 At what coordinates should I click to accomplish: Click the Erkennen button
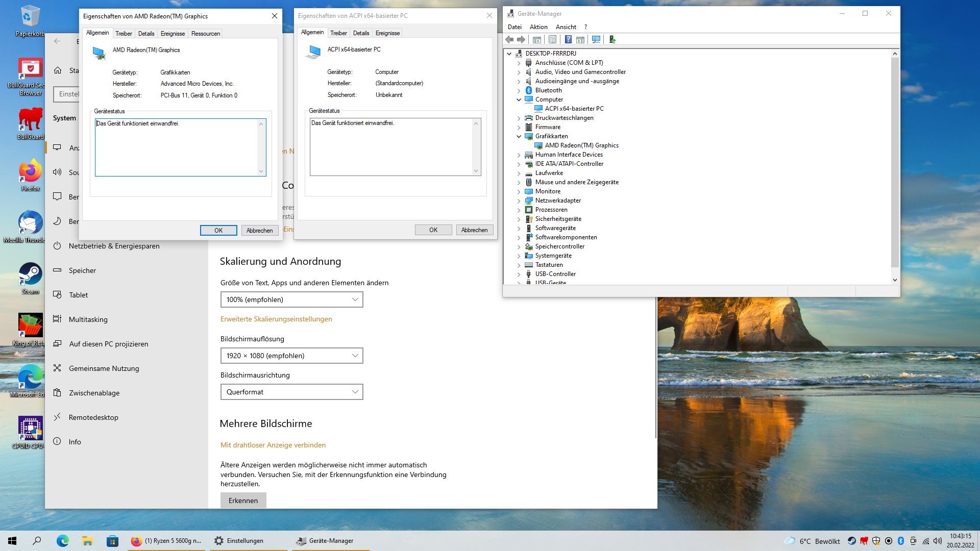(243, 500)
